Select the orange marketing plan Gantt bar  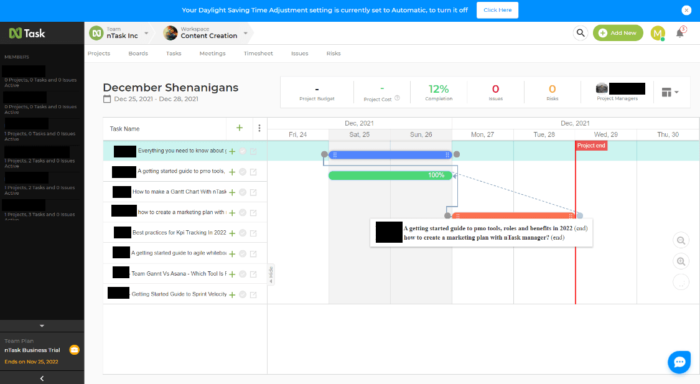tap(513, 216)
